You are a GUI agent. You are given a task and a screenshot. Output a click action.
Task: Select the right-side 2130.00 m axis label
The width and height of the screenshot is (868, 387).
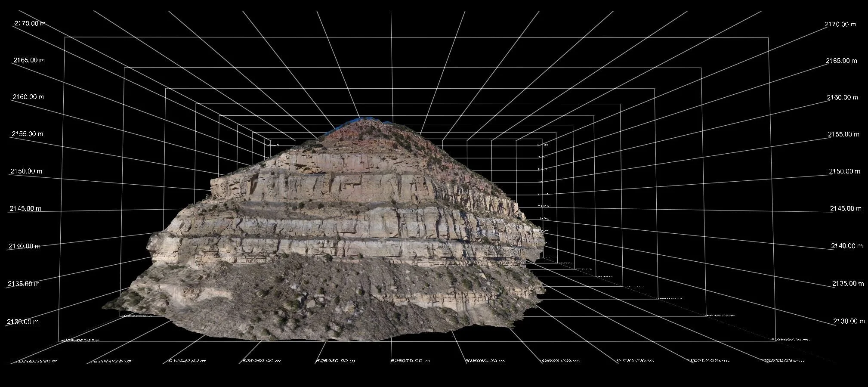(849, 321)
